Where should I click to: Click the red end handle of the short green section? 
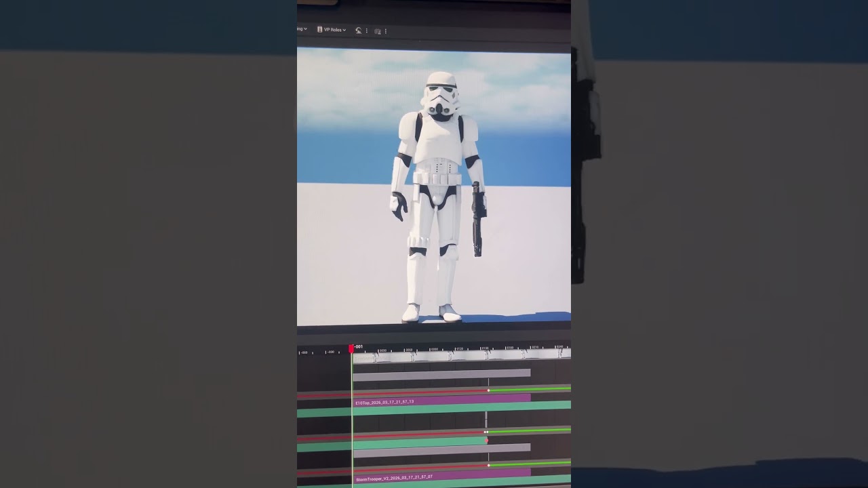[486, 441]
